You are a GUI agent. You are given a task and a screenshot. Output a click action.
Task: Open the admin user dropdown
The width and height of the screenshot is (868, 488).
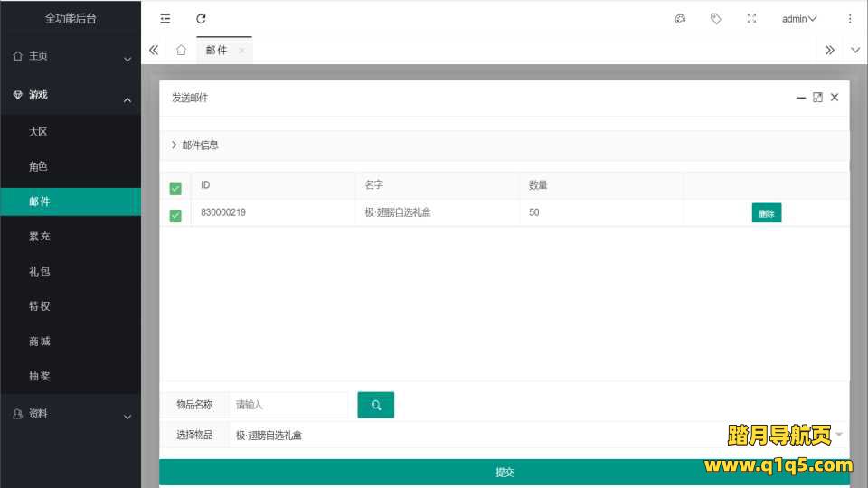pos(799,19)
